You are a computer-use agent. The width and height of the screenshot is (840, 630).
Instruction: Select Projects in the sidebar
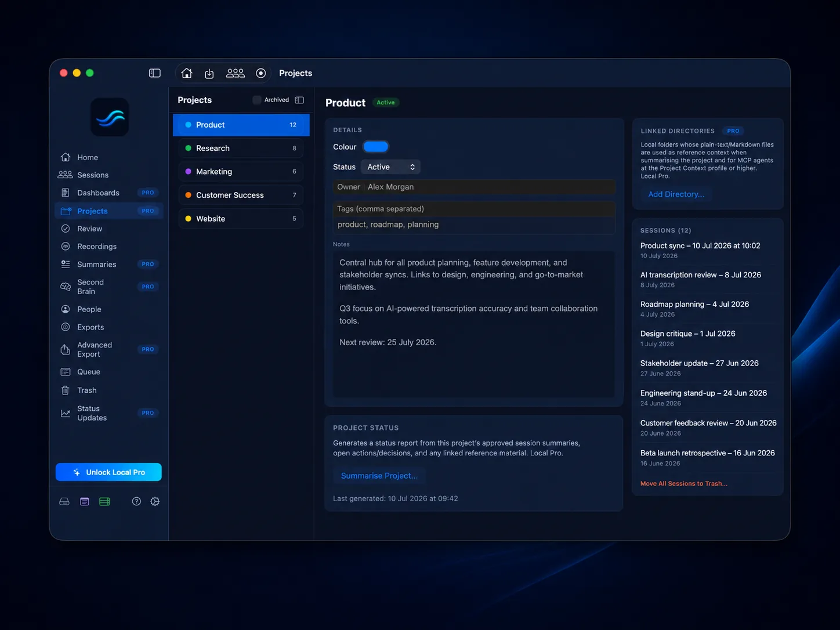109,211
